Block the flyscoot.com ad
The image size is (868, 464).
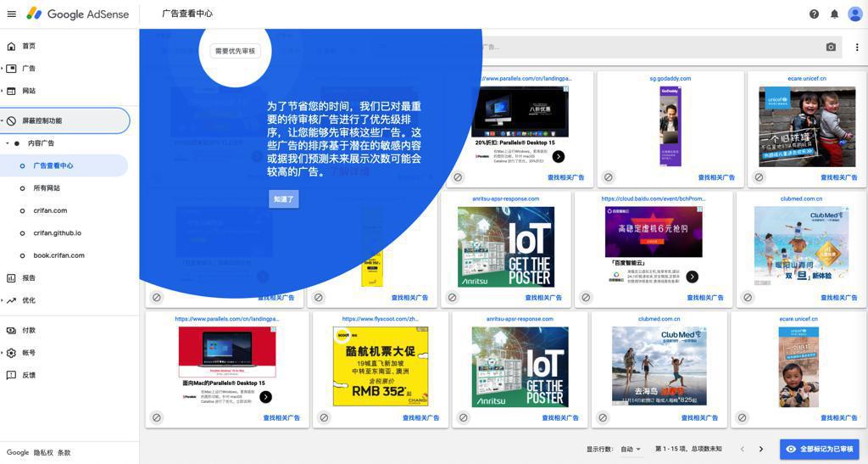coord(324,417)
